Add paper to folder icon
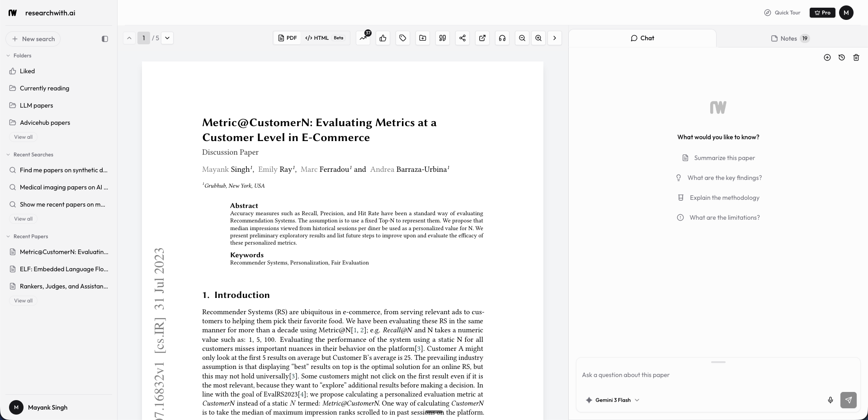 pos(423,38)
